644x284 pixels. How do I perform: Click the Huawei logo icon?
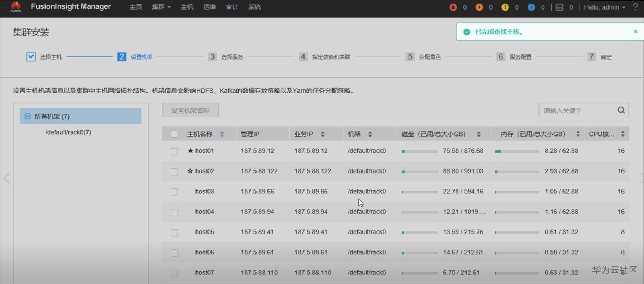pyautogui.click(x=16, y=6)
